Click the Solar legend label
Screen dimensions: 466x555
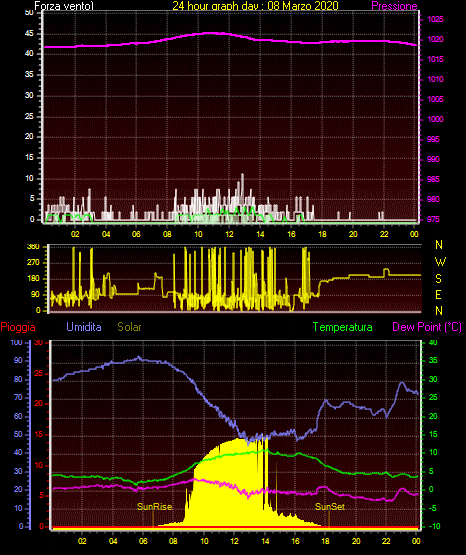pyautogui.click(x=129, y=327)
